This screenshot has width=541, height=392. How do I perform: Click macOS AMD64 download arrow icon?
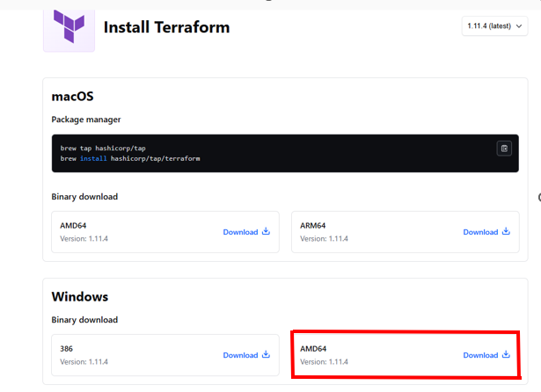tap(266, 231)
